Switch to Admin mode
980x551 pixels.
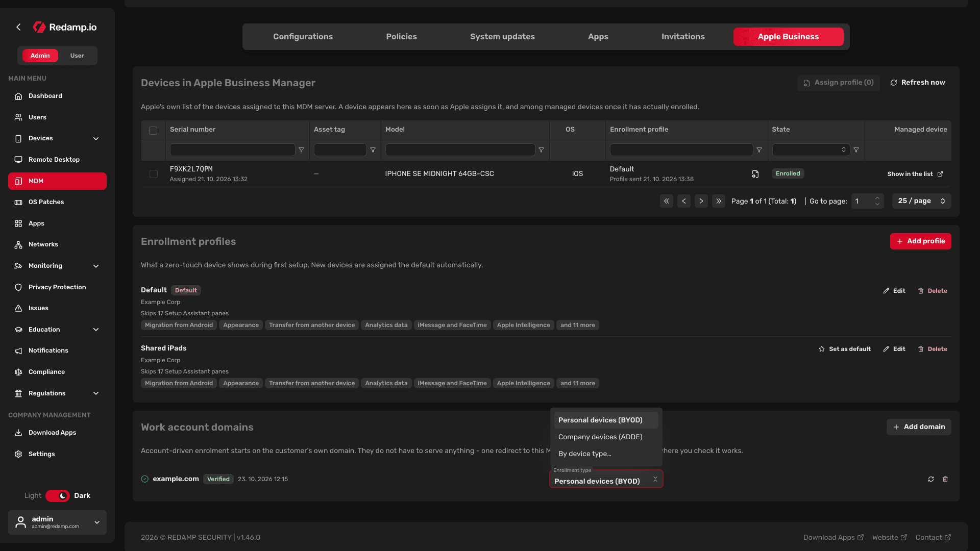coord(40,56)
